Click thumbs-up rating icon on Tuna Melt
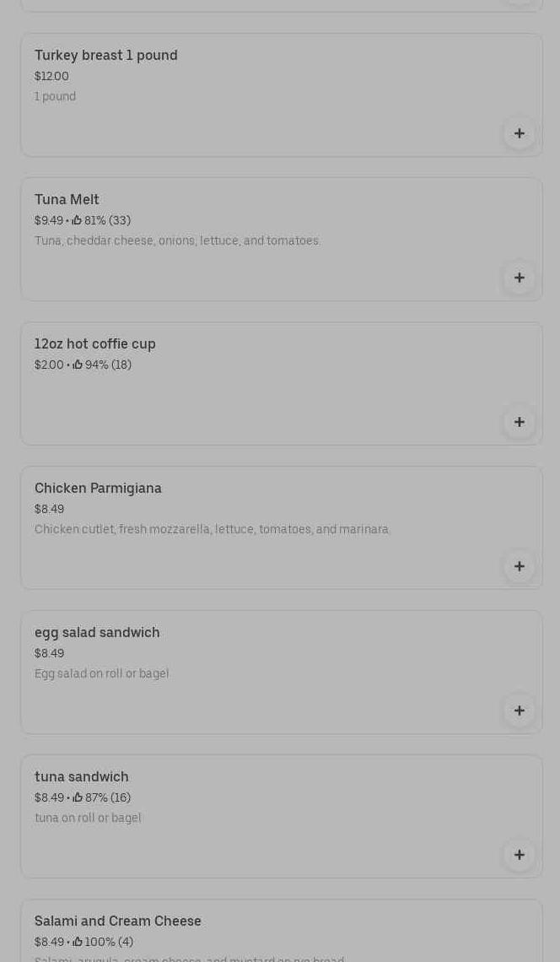This screenshot has height=962, width=560. [77, 220]
